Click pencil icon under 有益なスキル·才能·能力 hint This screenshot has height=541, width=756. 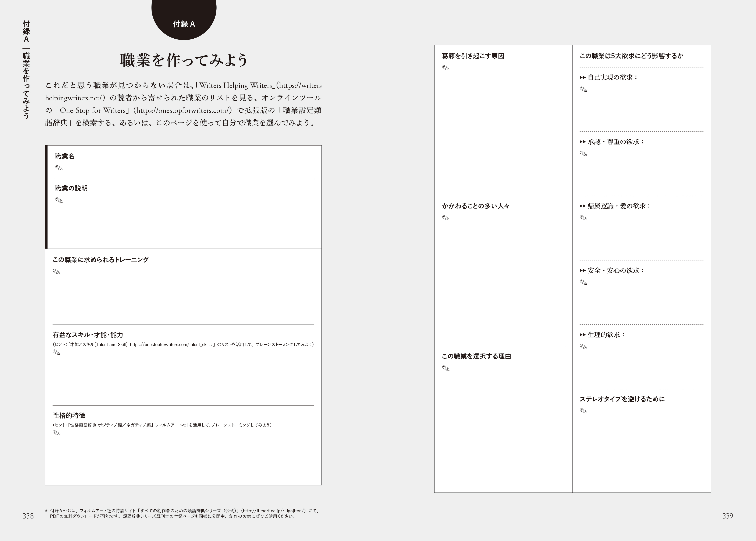(x=57, y=352)
